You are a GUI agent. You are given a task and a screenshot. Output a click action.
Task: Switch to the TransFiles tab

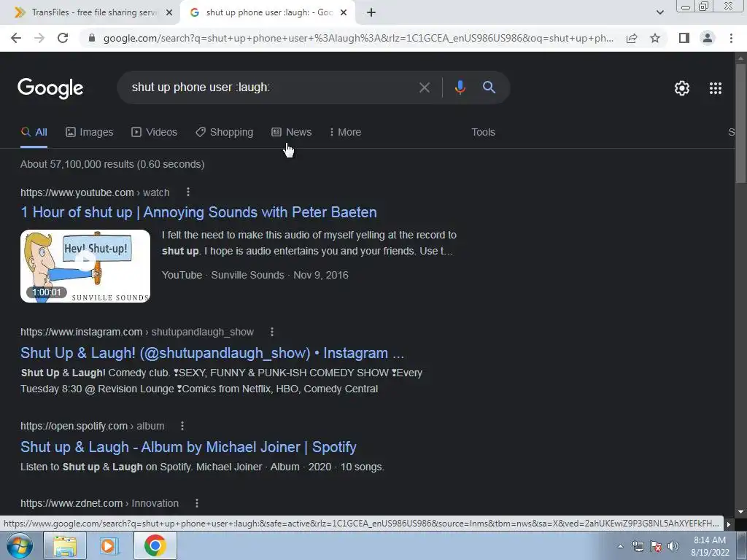pos(90,13)
